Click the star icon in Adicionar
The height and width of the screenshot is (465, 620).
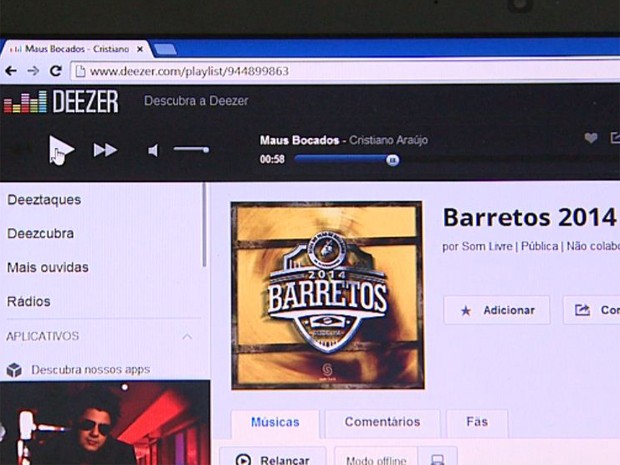[466, 311]
